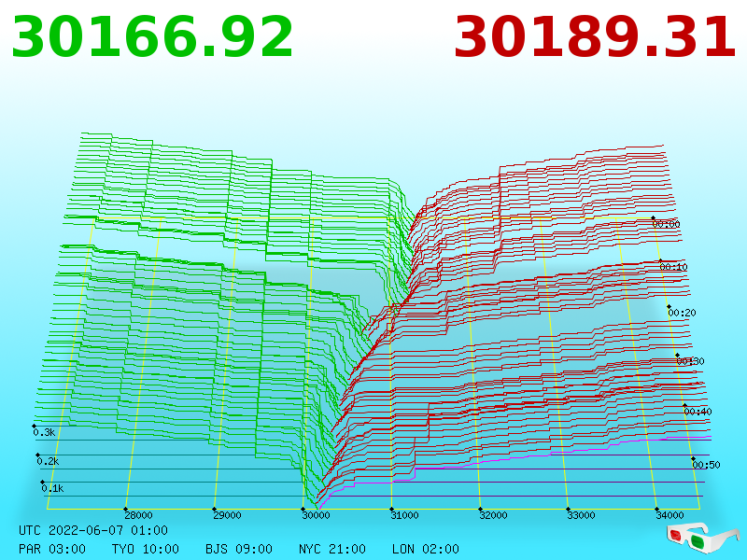
Task: Click the 00:10 time axis marker
Action: pos(673,267)
